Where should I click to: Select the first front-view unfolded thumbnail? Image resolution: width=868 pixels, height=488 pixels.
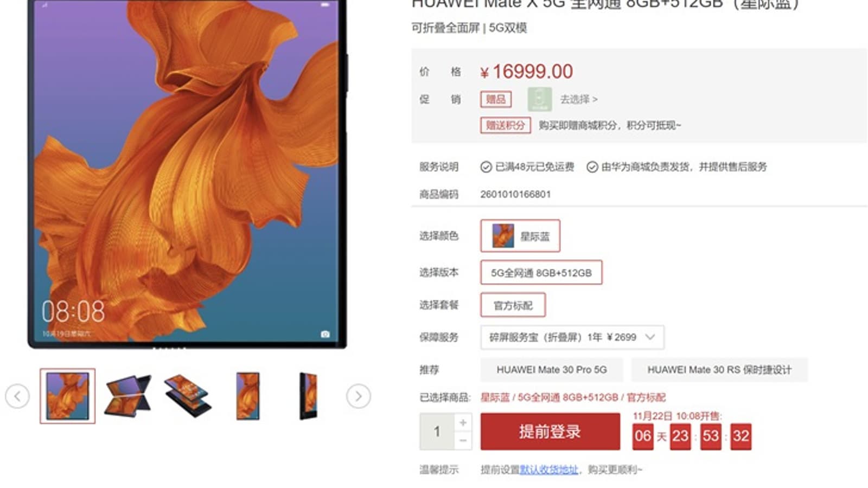tap(67, 396)
